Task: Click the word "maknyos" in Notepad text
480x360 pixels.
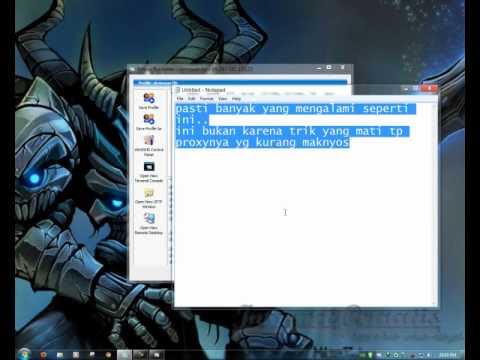Action: [325, 142]
